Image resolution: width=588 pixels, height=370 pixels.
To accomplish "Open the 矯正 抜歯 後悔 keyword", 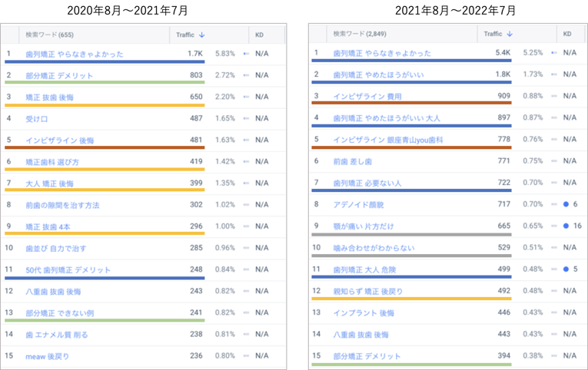I will point(49,97).
